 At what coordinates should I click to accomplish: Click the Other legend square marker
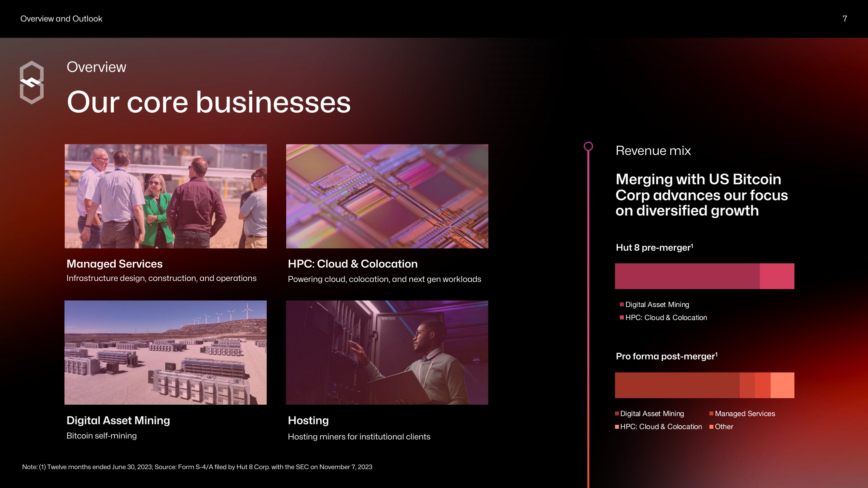tap(711, 427)
